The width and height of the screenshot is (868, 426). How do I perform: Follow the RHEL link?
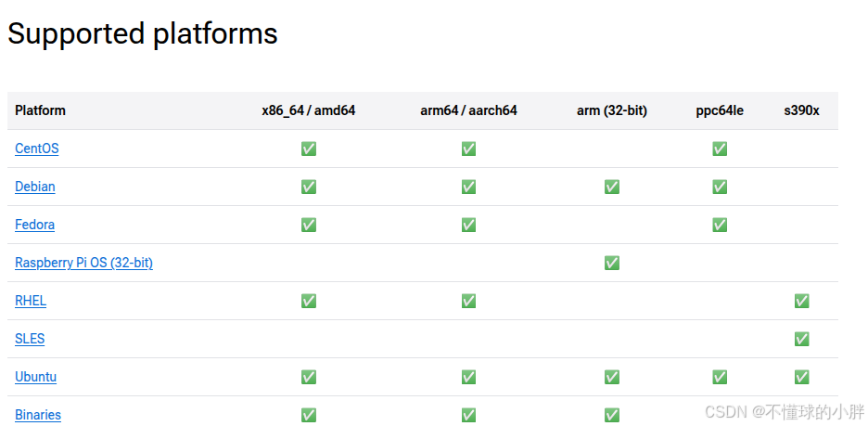31,301
